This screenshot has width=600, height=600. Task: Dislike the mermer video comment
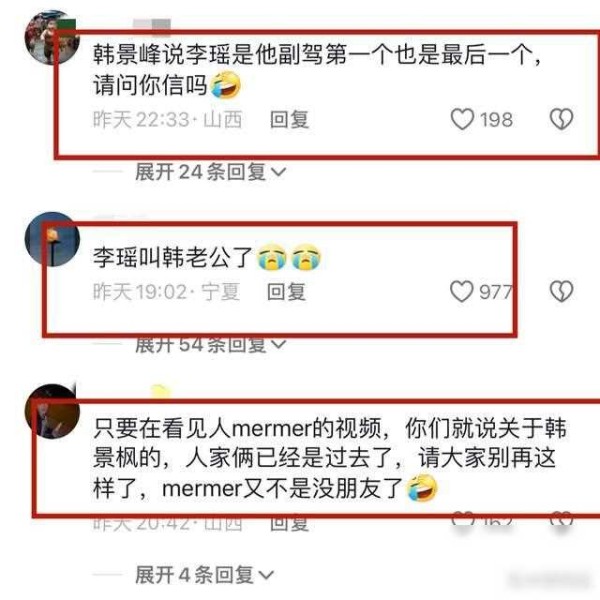click(x=561, y=521)
